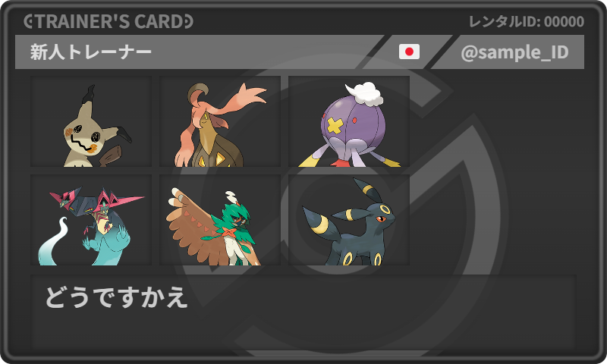Select the Gourgeist team slot

tap(220, 121)
